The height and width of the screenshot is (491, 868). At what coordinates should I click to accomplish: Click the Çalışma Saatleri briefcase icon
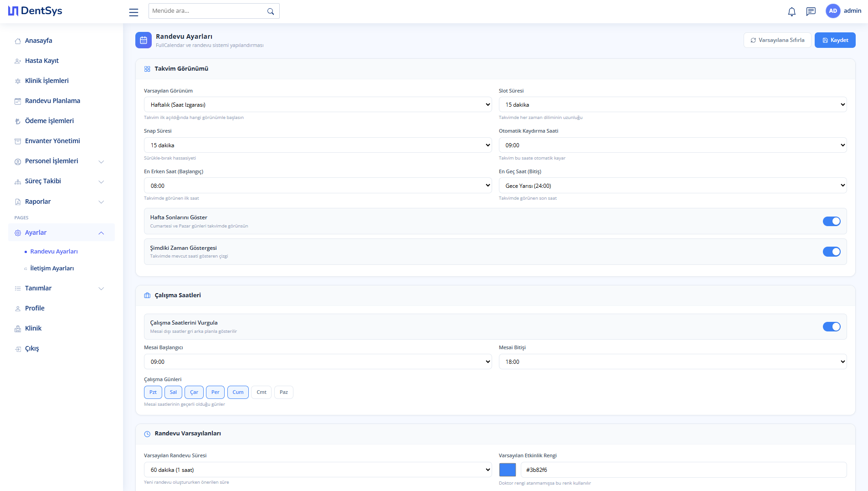pos(147,295)
